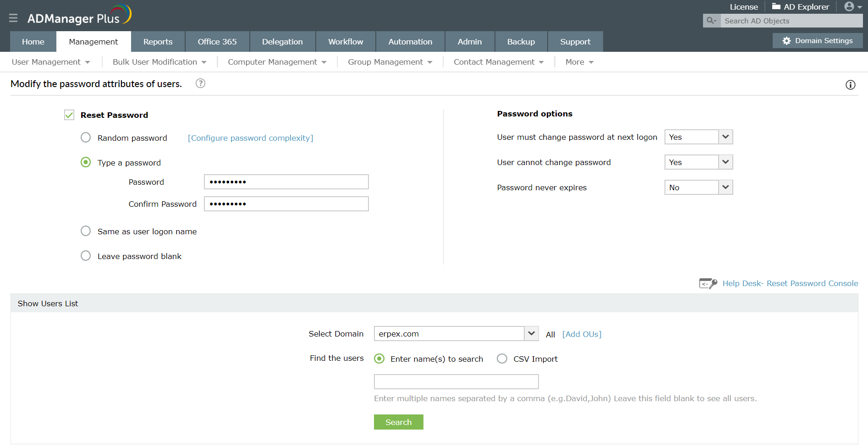Choose Same as user logon name
The image size is (868, 447).
tap(86, 231)
